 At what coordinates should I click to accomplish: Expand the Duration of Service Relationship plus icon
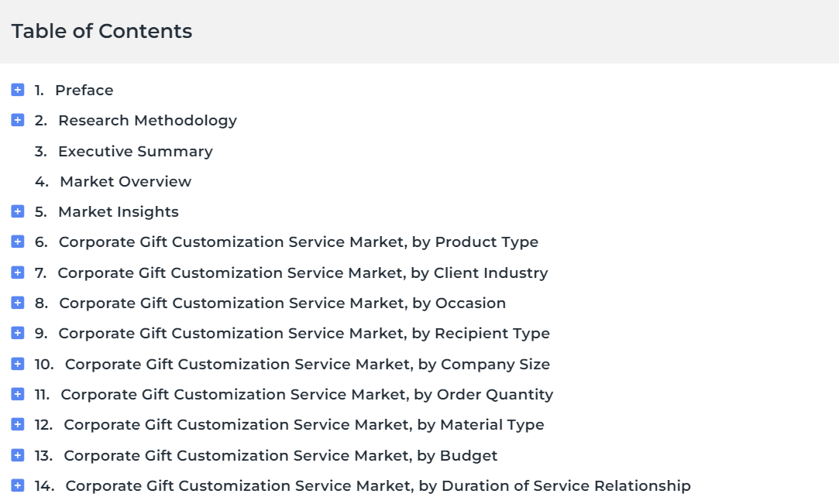point(18,485)
